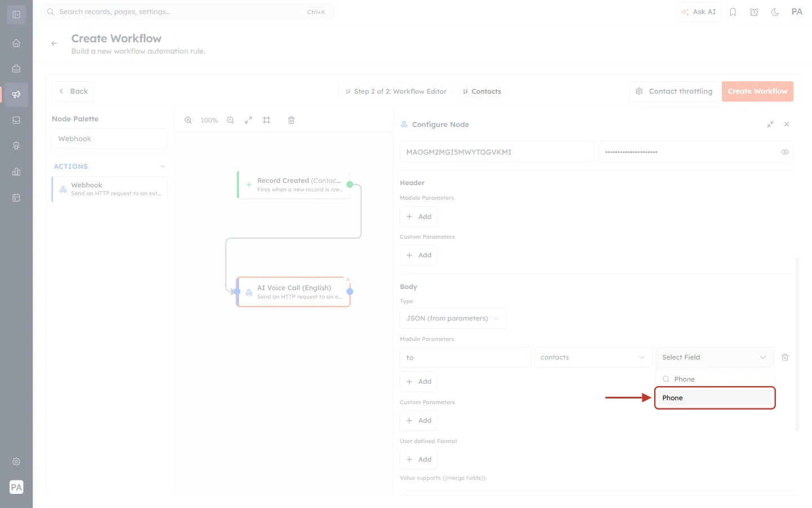Select the Webhook action in palette
The height and width of the screenshot is (508, 812).
(x=109, y=189)
